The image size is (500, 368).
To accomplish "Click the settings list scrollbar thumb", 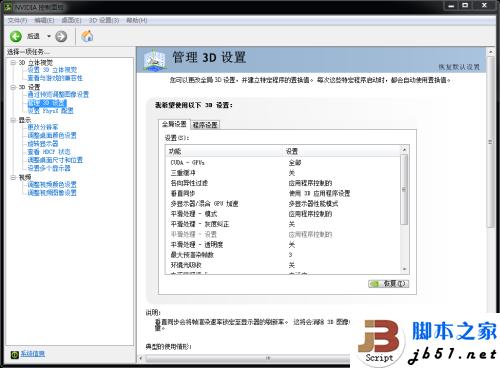I will [404, 190].
